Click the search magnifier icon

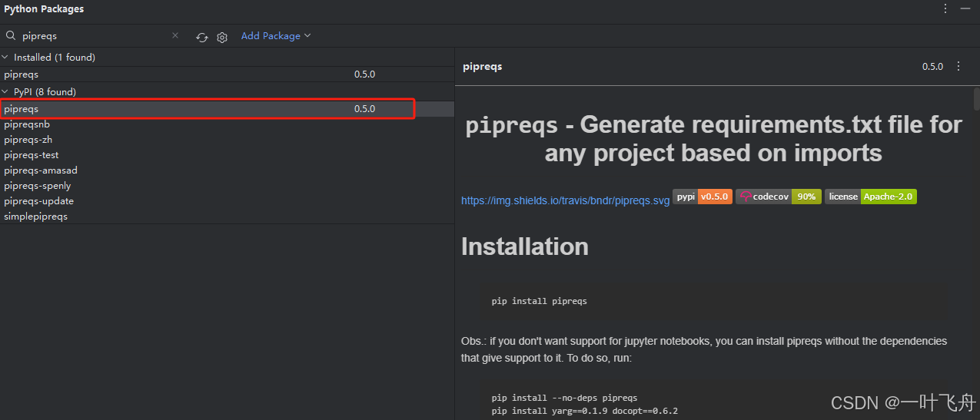pos(11,35)
